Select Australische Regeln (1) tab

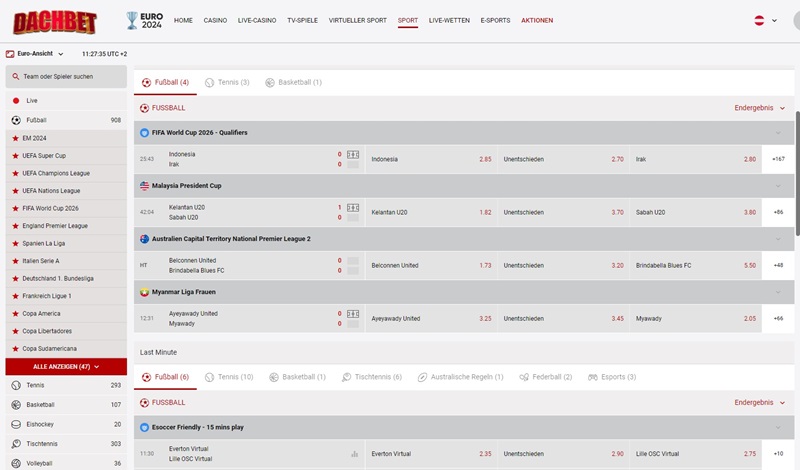460,377
